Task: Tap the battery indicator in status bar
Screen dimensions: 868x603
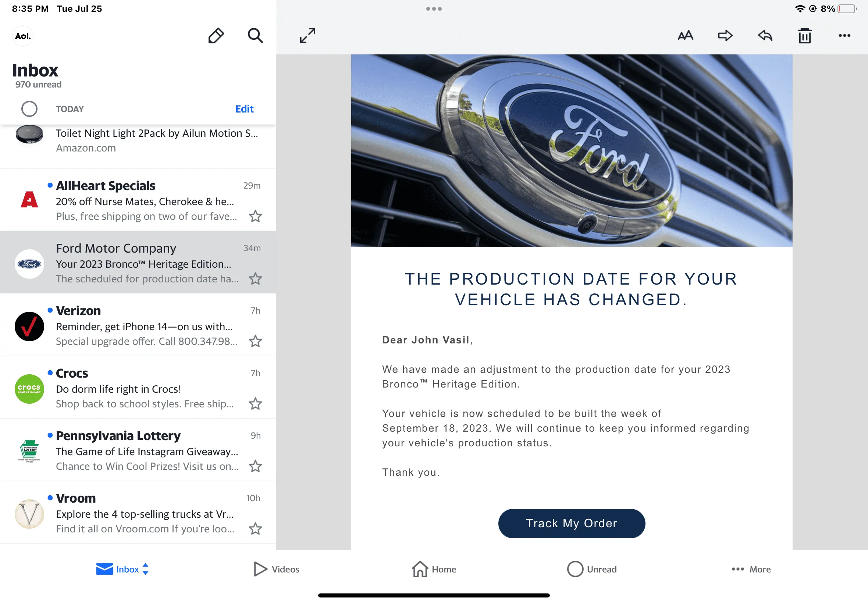Action: point(847,9)
